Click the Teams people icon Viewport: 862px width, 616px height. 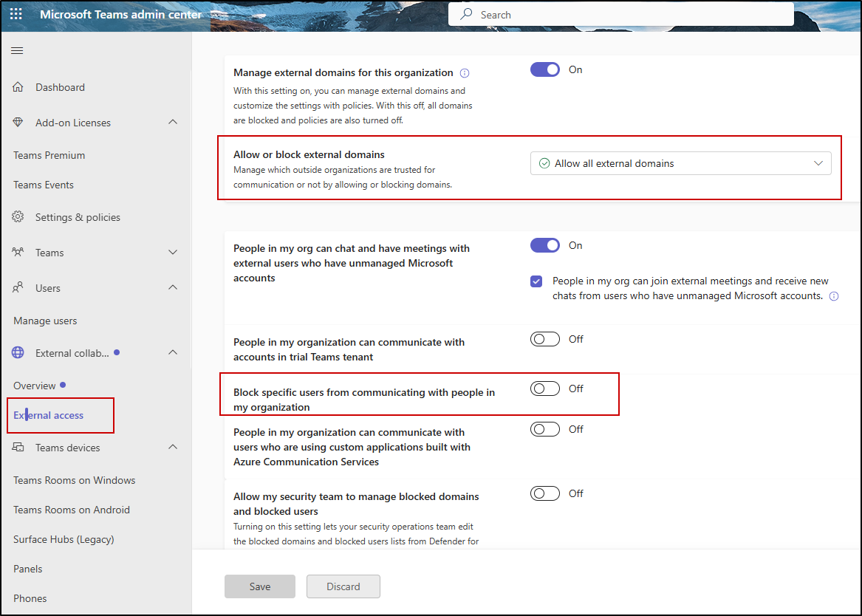(18, 252)
